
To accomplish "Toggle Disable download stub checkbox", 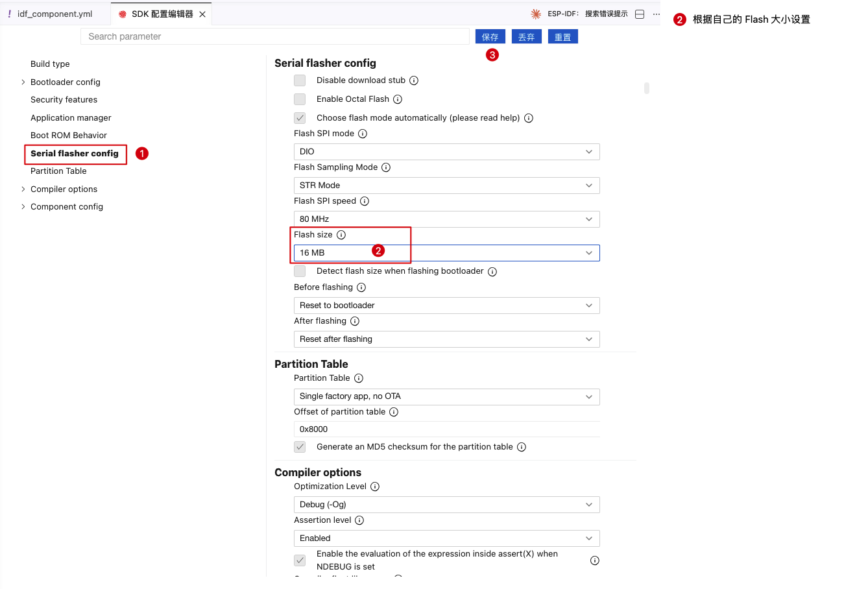I will point(300,80).
